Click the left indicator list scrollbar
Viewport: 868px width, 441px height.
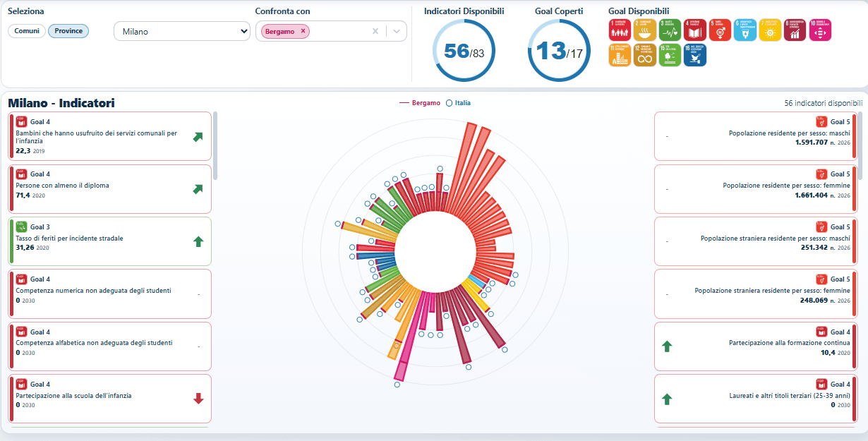coord(215,145)
